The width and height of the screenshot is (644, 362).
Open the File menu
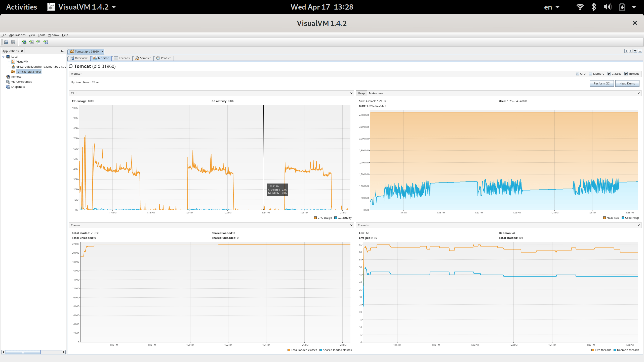4,35
